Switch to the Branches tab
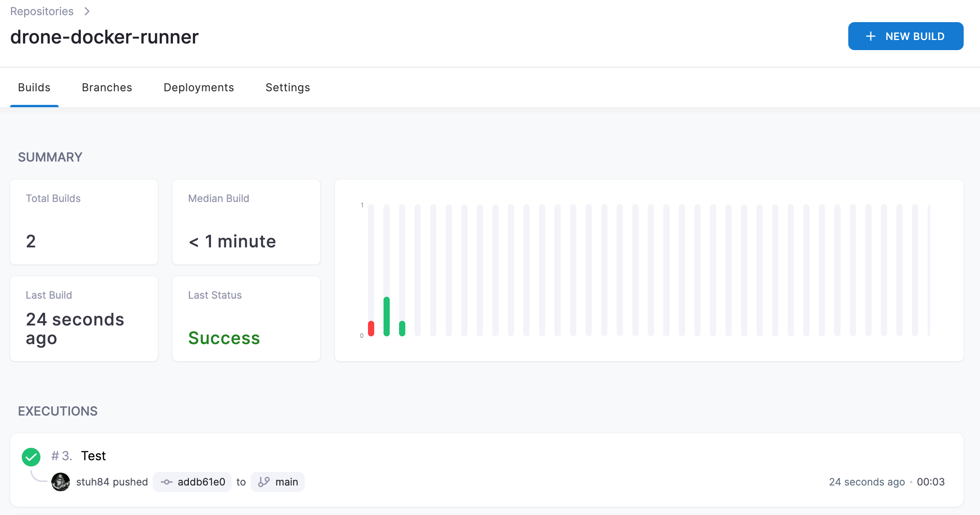The width and height of the screenshot is (980, 515). click(107, 87)
